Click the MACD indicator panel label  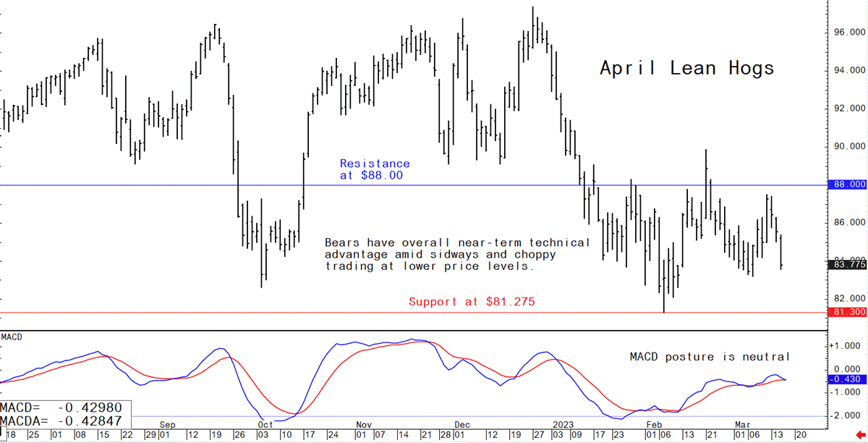[x=12, y=337]
